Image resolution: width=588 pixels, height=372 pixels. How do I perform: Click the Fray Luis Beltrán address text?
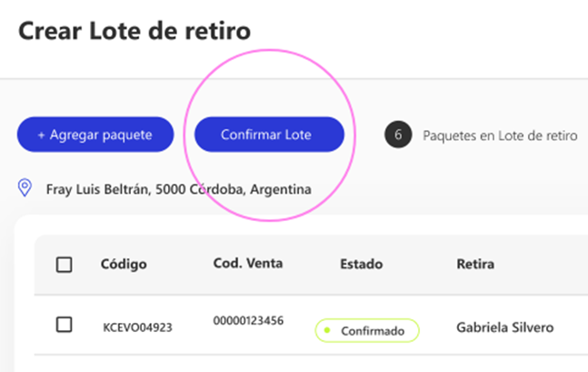[178, 189]
